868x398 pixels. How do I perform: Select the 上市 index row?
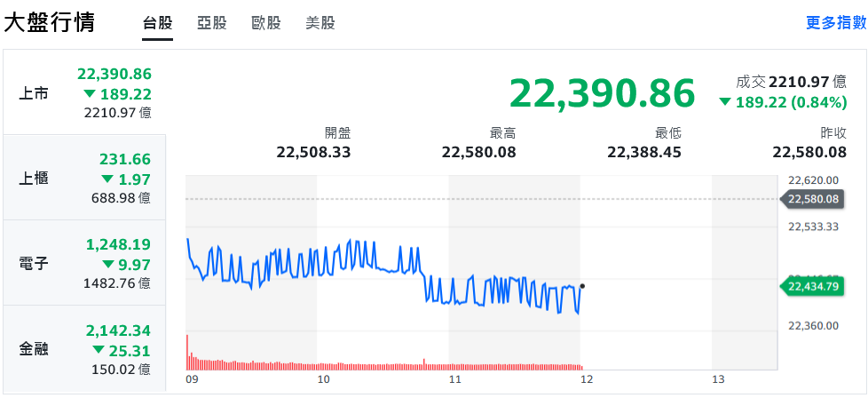pyautogui.click(x=85, y=92)
